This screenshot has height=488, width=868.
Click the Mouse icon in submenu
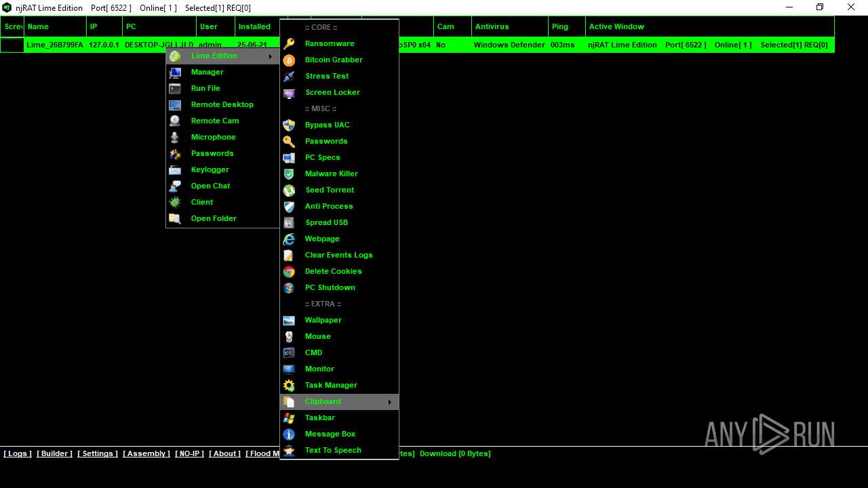click(289, 336)
